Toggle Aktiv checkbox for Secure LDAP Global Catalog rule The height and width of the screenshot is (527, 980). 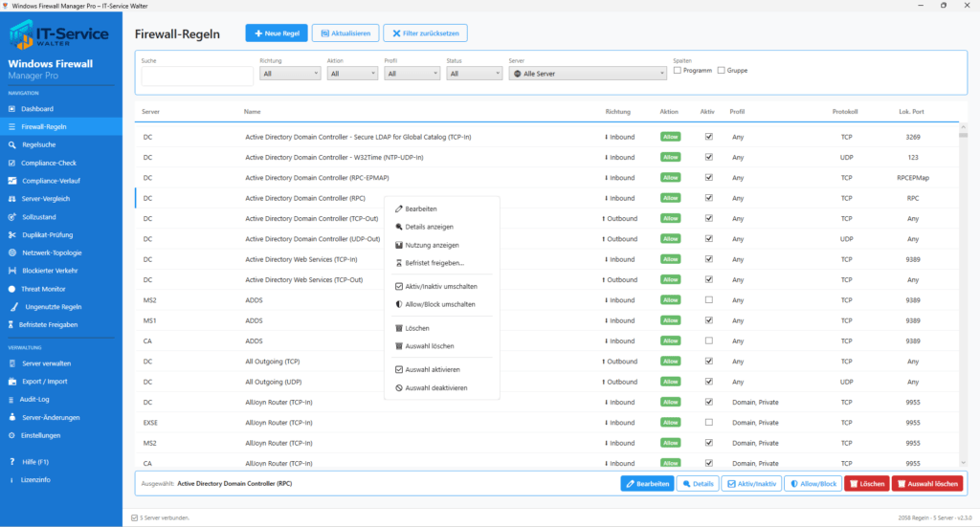pos(709,137)
